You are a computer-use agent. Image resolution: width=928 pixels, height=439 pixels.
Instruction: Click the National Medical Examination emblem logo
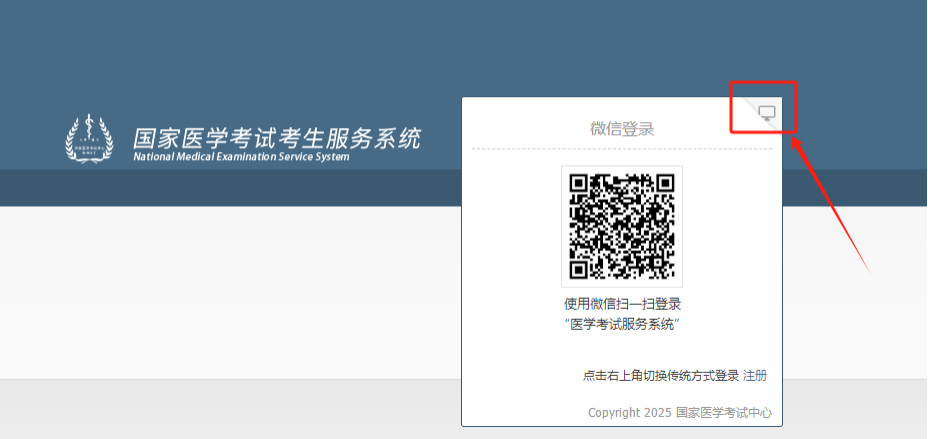coord(89,138)
